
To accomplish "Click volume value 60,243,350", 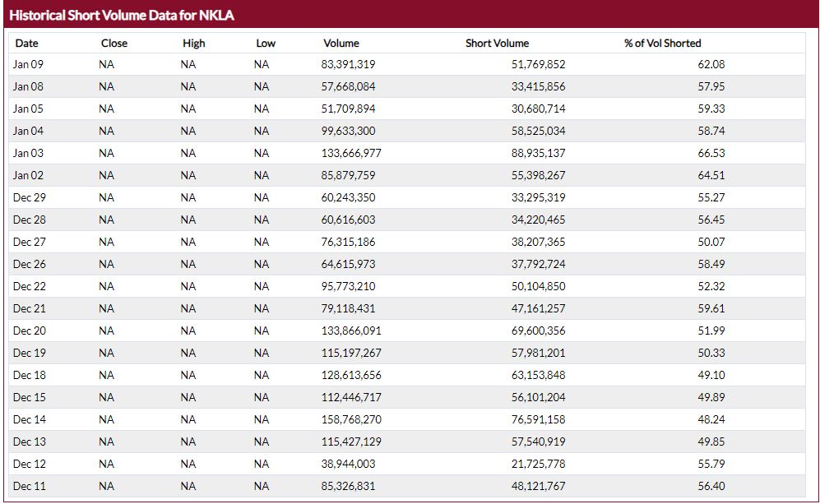I will tap(348, 197).
